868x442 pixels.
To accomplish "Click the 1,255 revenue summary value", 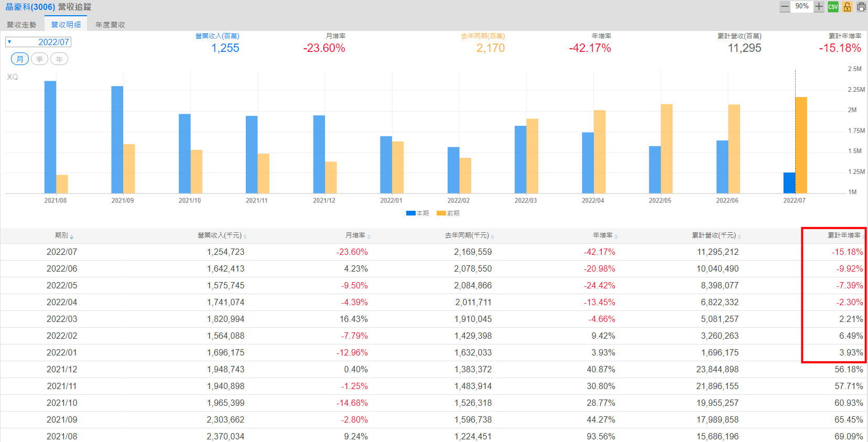I will tap(225, 48).
